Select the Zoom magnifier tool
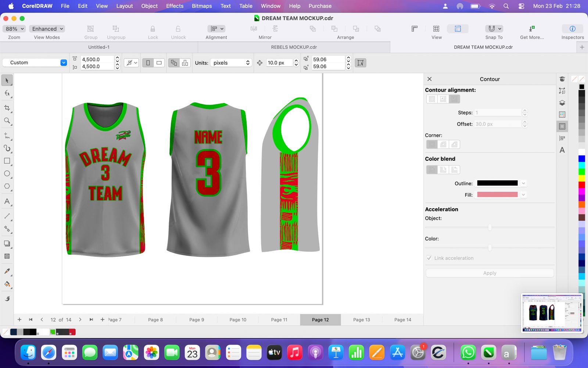Image resolution: width=588 pixels, height=368 pixels. pos(7,121)
